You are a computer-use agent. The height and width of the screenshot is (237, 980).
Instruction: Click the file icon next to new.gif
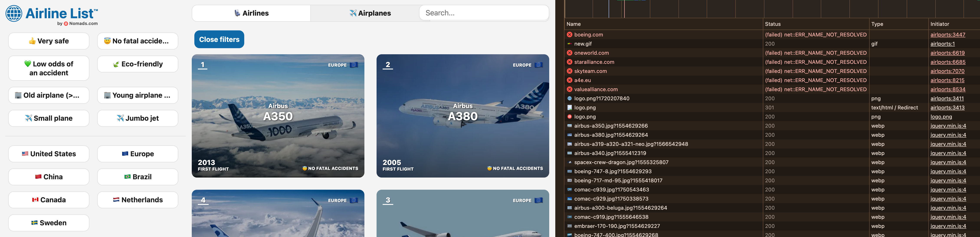(570, 44)
